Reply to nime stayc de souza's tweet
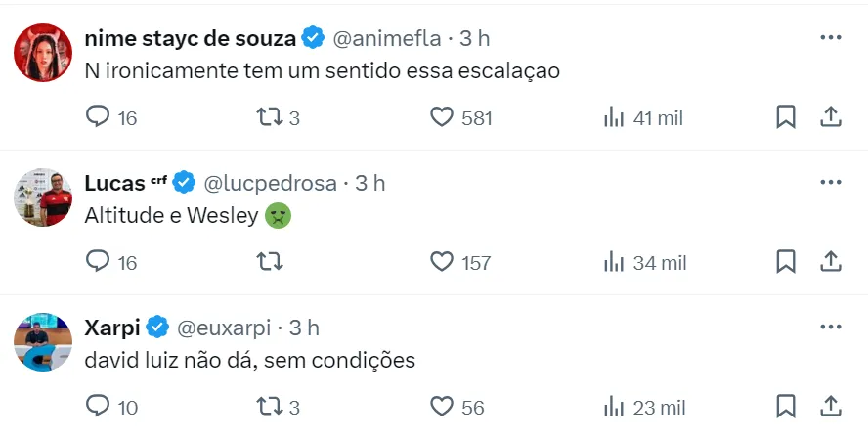Viewport: 868px width, 438px height. click(98, 117)
